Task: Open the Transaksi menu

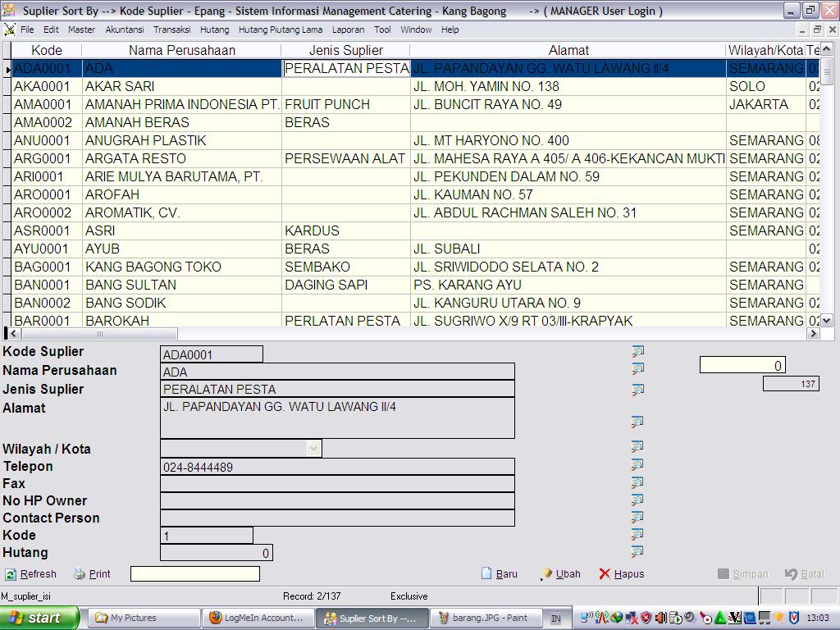Action: tap(172, 30)
